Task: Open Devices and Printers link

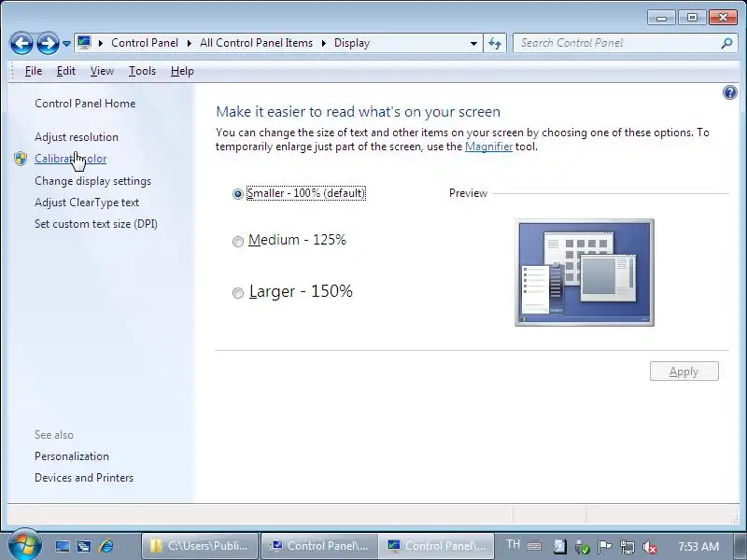Action: (x=84, y=478)
